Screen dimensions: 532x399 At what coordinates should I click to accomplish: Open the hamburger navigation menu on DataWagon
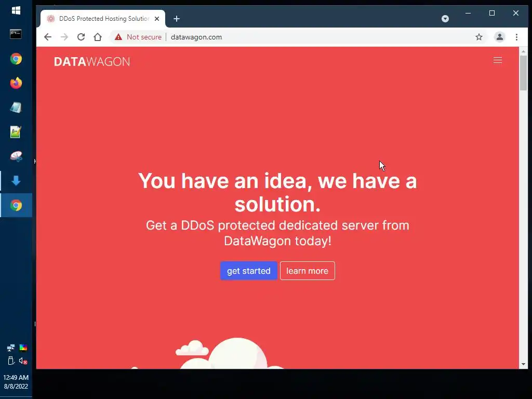point(497,60)
